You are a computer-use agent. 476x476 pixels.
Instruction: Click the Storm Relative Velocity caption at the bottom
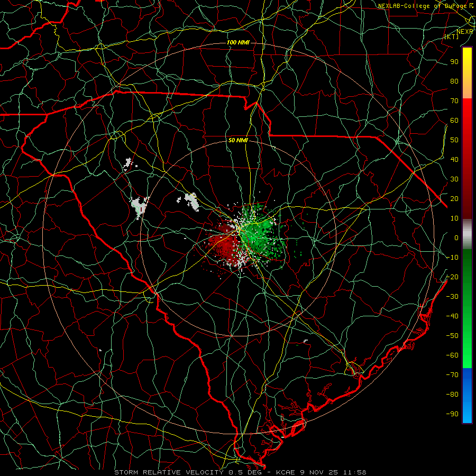tap(240, 472)
